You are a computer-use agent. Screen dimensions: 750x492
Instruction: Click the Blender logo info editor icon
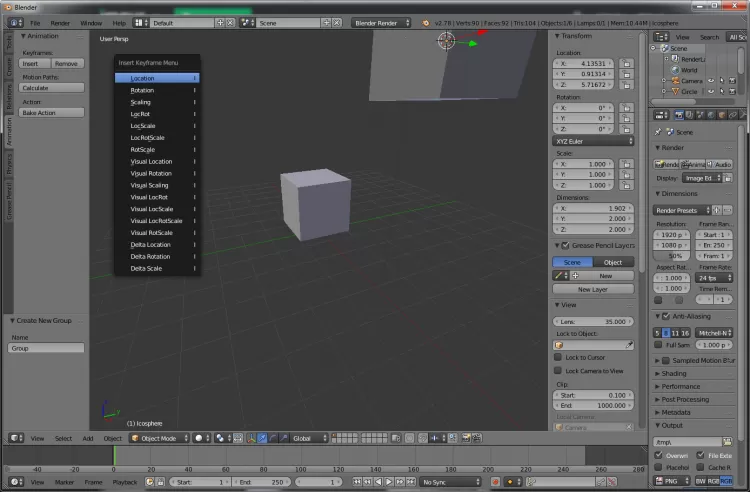click(x=13, y=22)
